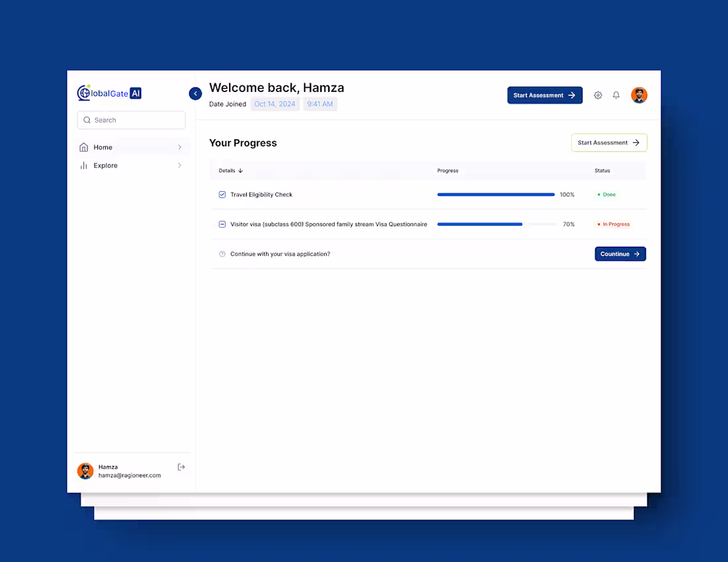
Task: Click the Explore analytics icon
Action: (x=84, y=165)
